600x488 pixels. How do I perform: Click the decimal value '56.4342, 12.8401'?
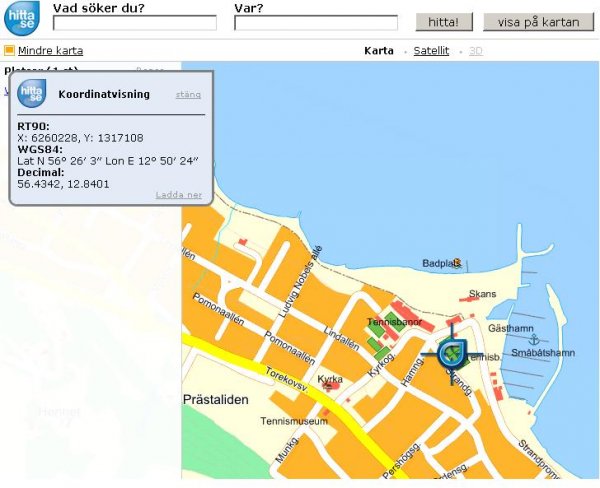click(x=64, y=184)
